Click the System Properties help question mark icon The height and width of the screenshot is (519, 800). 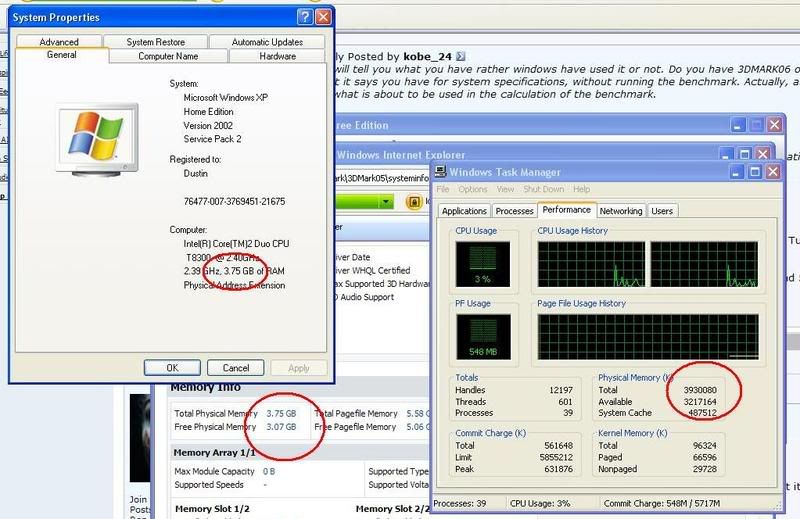coord(305,17)
